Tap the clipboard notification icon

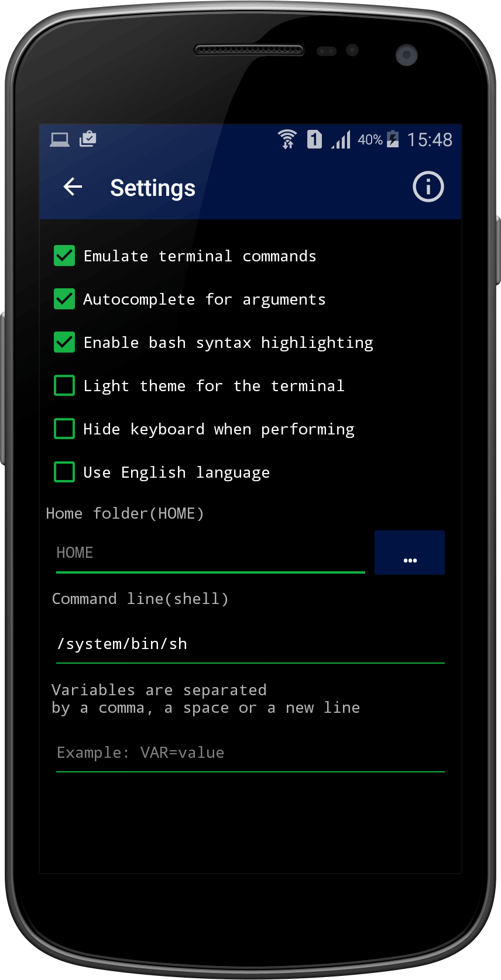pos(88,139)
